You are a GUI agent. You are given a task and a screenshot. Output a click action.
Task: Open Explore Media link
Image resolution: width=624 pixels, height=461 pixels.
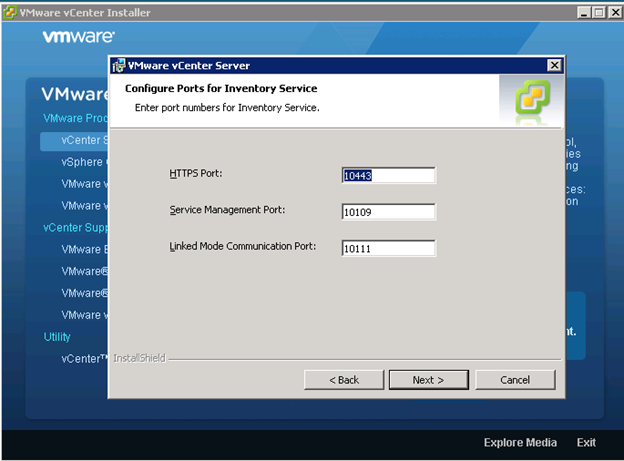click(x=520, y=443)
